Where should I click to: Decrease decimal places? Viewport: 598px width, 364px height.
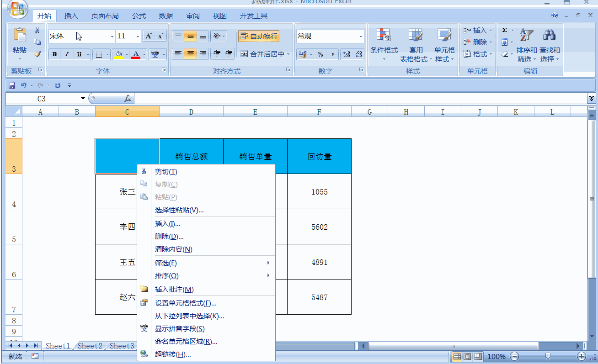[359, 54]
